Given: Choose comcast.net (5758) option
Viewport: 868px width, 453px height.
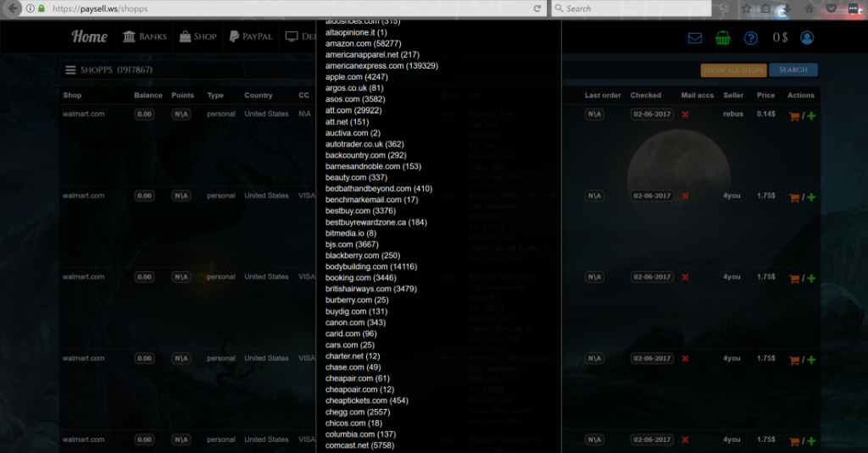Looking at the screenshot, I should click(359, 445).
